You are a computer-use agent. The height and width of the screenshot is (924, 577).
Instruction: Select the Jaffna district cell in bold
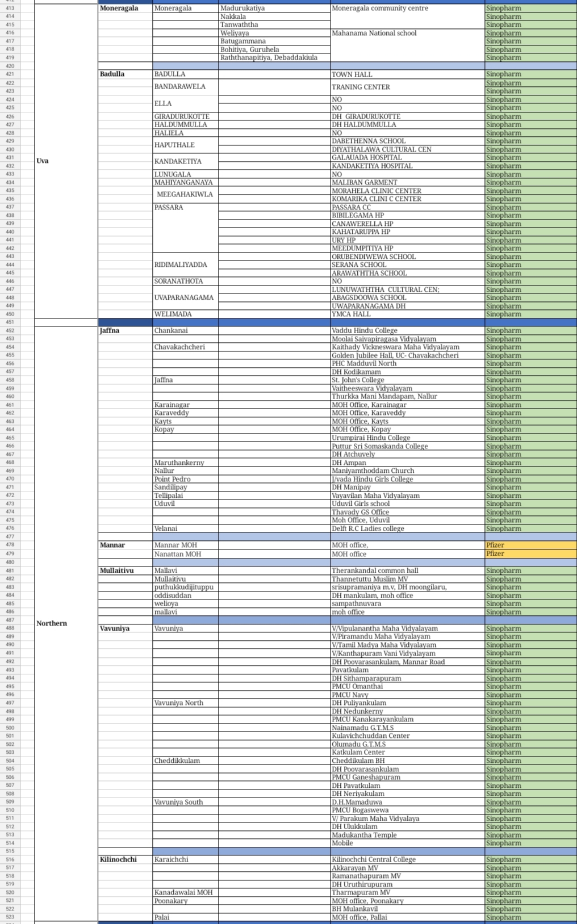click(x=126, y=330)
